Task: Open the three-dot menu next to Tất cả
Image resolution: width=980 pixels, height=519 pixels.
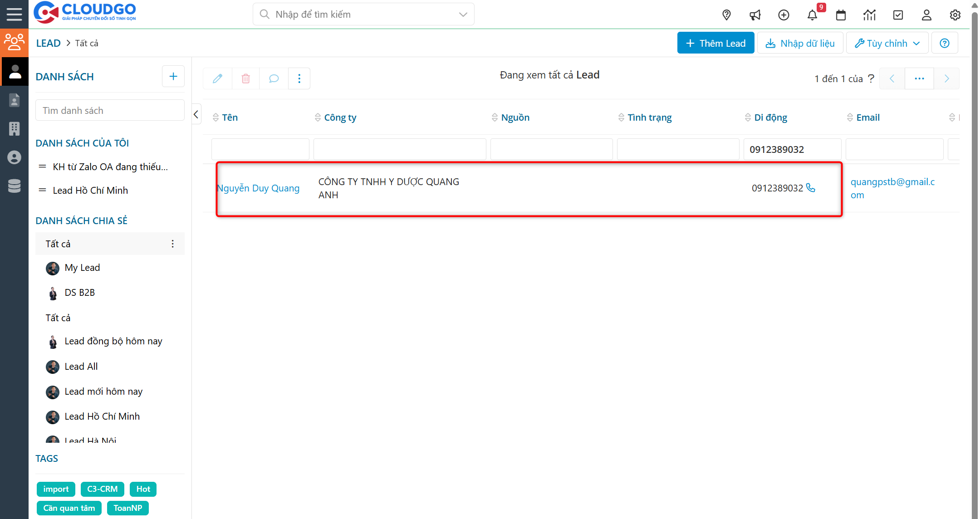Action: pos(172,244)
